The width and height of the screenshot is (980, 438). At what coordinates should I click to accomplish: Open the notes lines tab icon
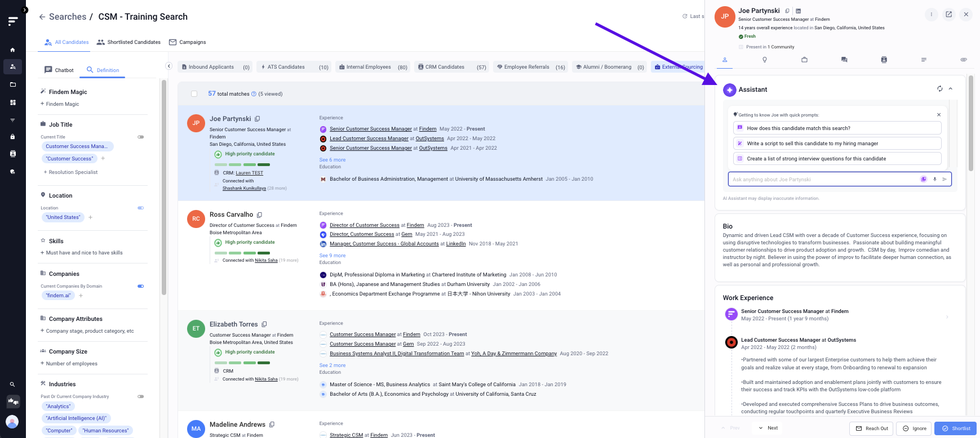click(924, 60)
